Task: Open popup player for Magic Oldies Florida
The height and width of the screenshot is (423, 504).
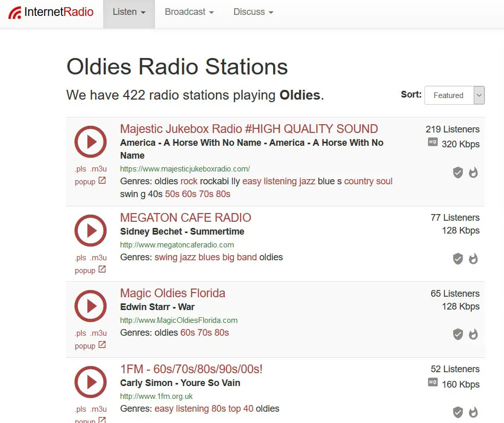Action: point(90,345)
